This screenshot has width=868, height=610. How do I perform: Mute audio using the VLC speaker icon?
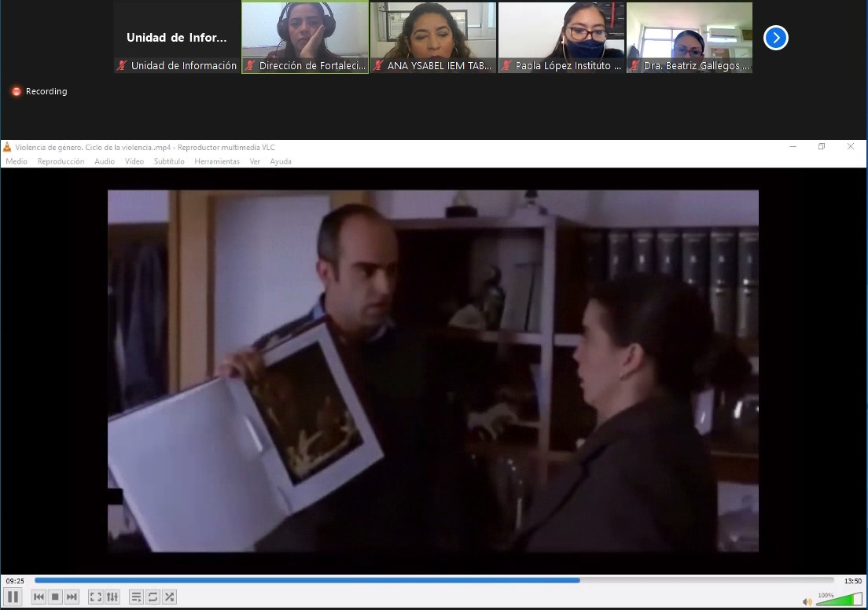pos(807,600)
